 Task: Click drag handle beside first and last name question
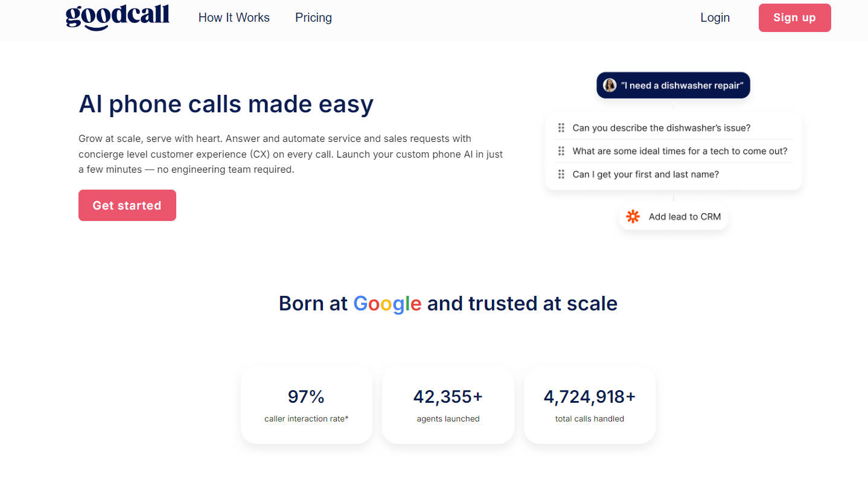561,175
